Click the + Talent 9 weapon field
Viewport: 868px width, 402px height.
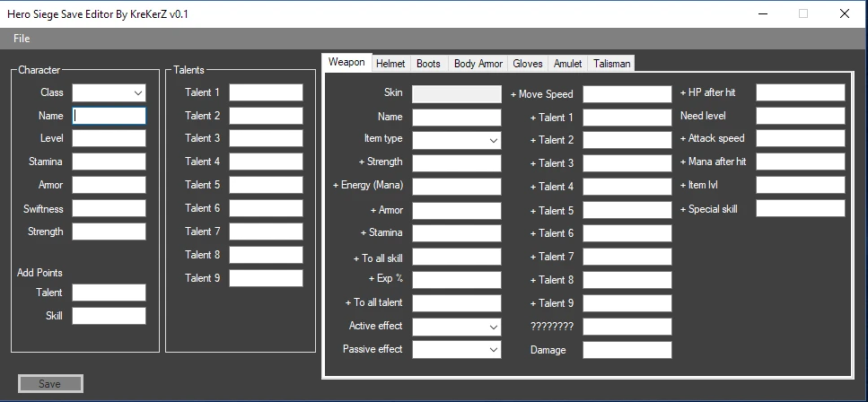pyautogui.click(x=627, y=303)
